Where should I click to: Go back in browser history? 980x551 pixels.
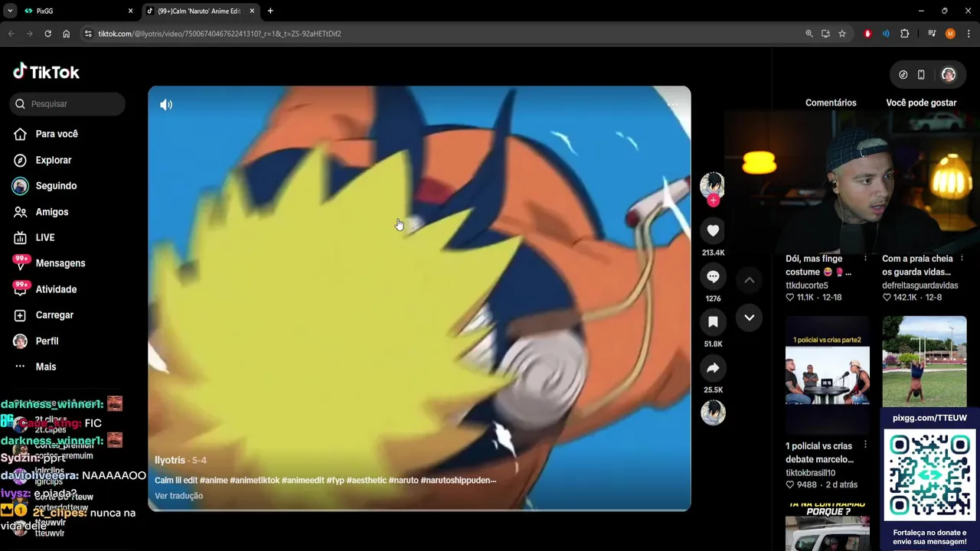[11, 34]
